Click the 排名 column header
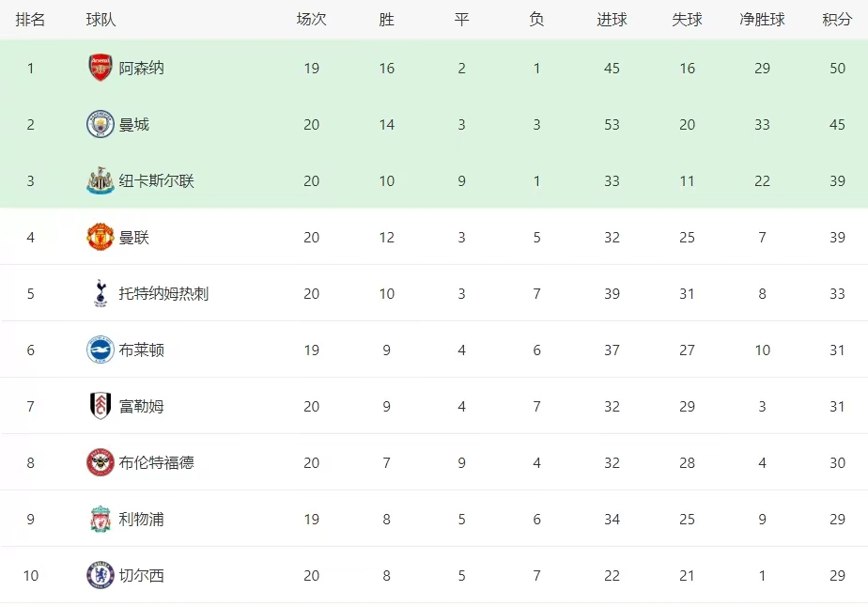The width and height of the screenshot is (868, 607). 30,20
